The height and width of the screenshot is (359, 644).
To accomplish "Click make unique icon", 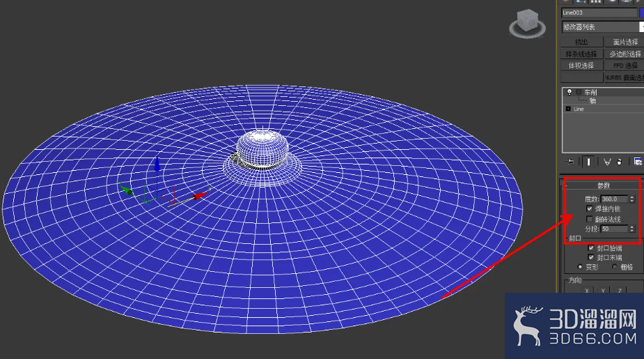I will click(x=606, y=162).
